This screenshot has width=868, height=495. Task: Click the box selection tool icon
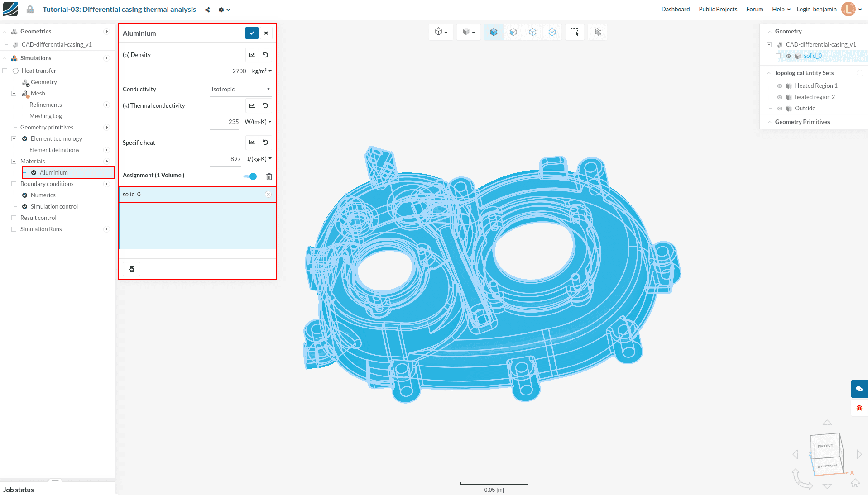(574, 32)
